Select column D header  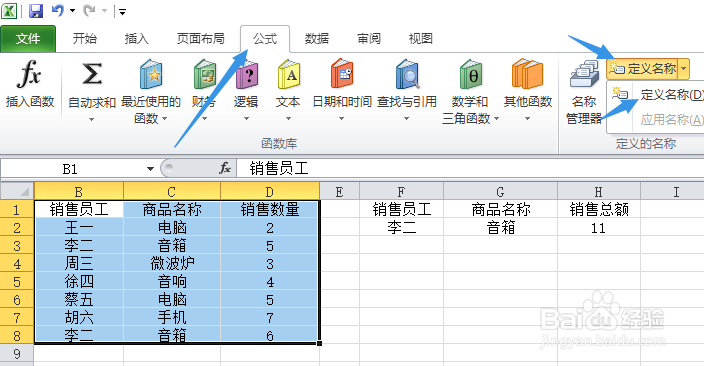click(x=270, y=192)
